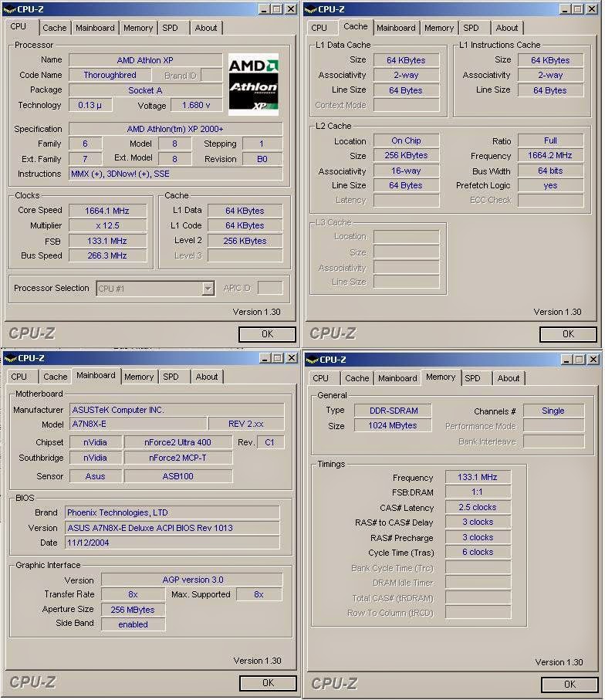Open the Processor Selection CPU #1 dropdown
Screen dimensions: 605x700
coord(208,289)
